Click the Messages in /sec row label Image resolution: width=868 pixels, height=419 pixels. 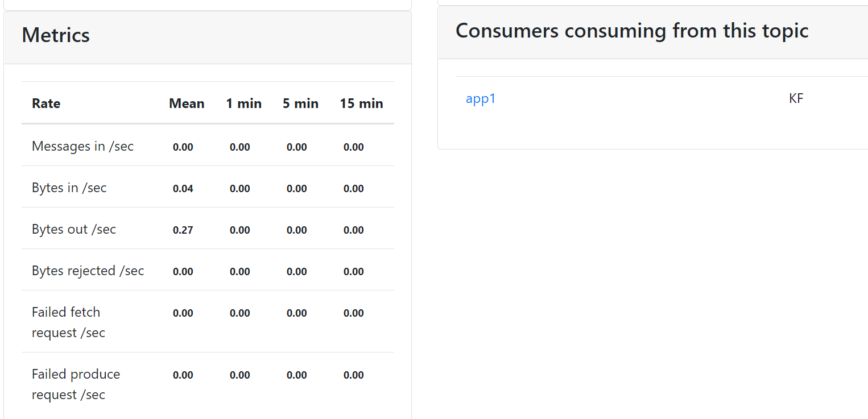click(x=82, y=146)
